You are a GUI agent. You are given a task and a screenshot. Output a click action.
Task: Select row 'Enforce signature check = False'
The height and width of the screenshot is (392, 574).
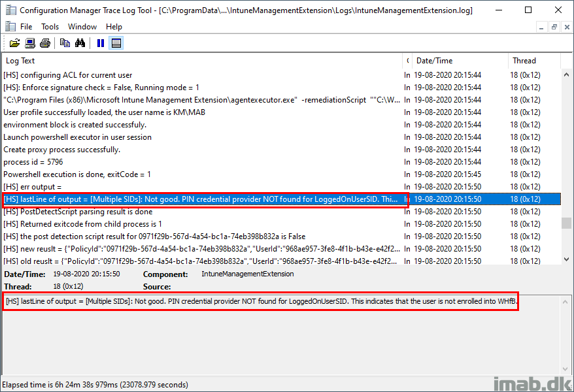[282, 88]
